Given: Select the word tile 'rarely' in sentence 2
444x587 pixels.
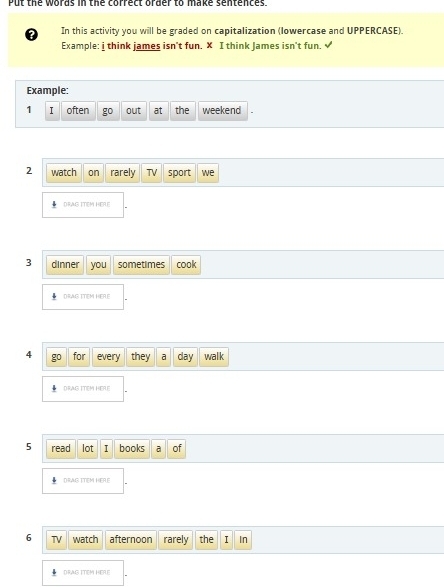Looking at the screenshot, I should click(x=122, y=173).
